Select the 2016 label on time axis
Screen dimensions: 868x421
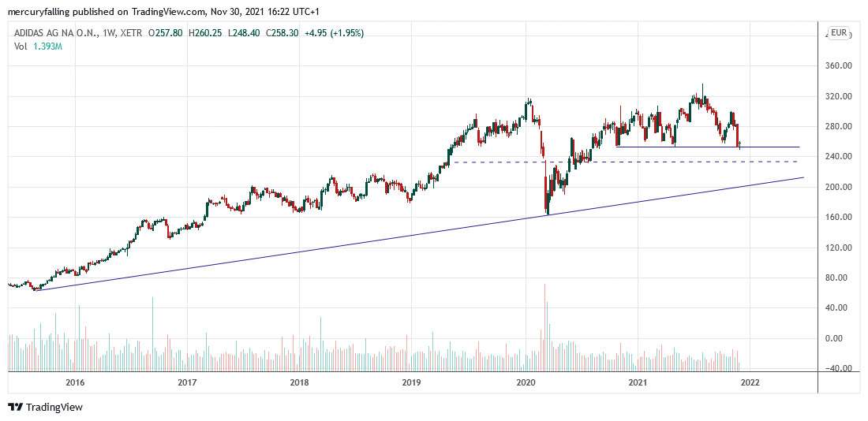tap(75, 383)
